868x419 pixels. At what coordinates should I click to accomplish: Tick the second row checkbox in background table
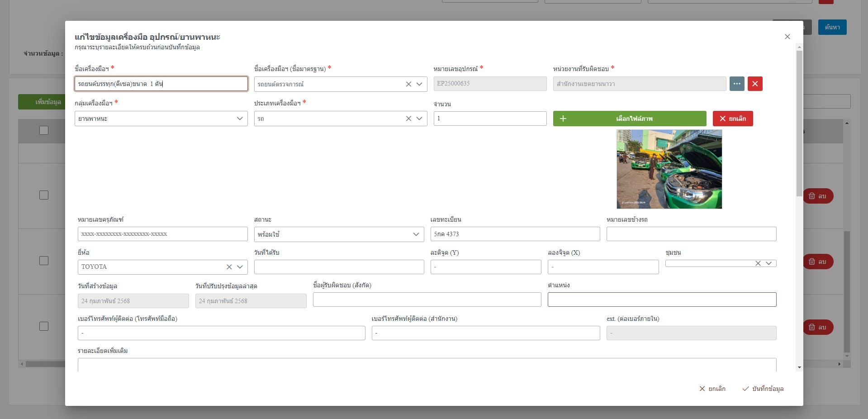(44, 261)
